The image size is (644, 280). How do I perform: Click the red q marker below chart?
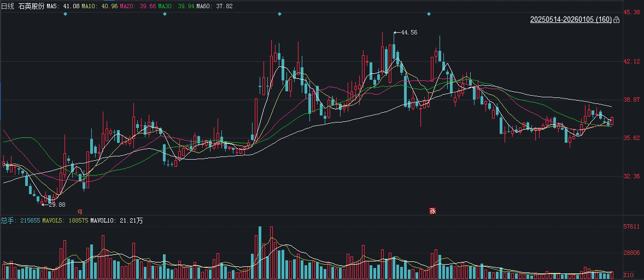(x=79, y=211)
